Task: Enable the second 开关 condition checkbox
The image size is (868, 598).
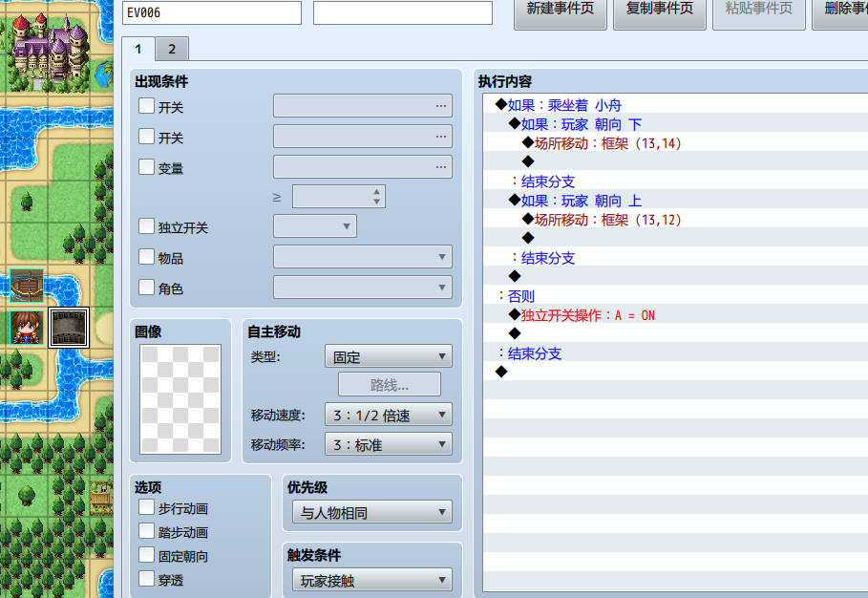Action: click(146, 137)
